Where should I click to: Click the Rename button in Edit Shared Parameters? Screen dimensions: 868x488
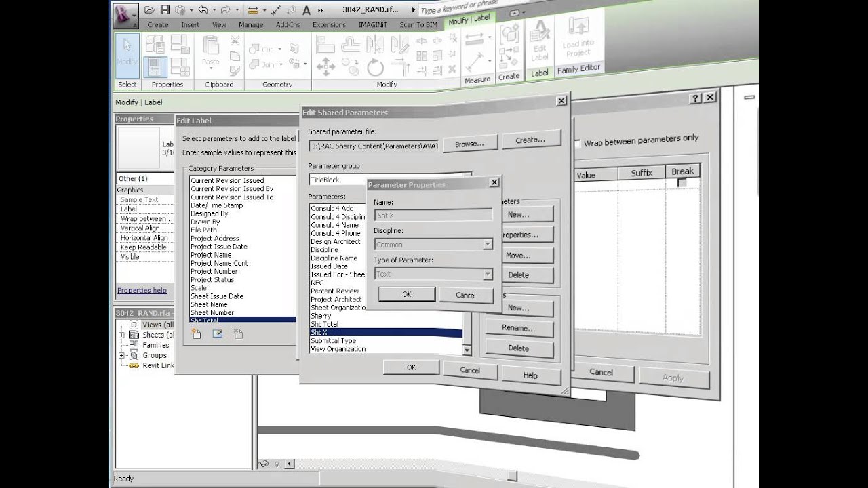coord(519,328)
